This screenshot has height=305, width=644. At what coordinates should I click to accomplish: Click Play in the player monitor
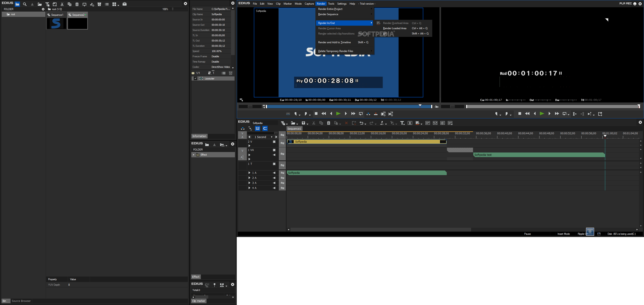[x=338, y=114]
